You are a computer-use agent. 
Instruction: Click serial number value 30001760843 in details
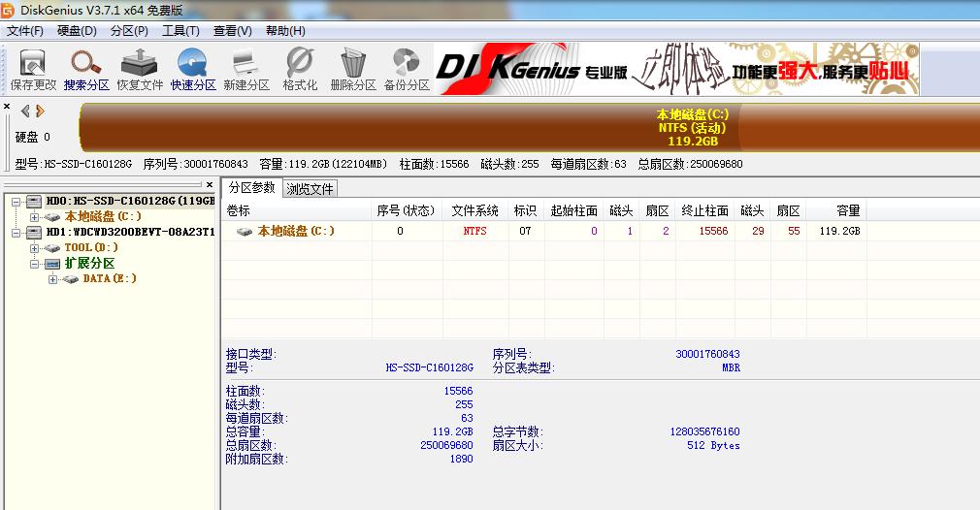pos(707,354)
